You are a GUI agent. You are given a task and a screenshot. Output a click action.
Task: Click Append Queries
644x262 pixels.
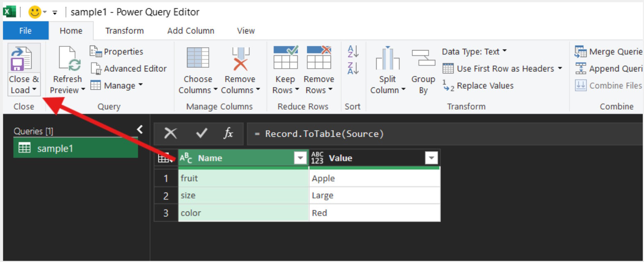tap(608, 69)
